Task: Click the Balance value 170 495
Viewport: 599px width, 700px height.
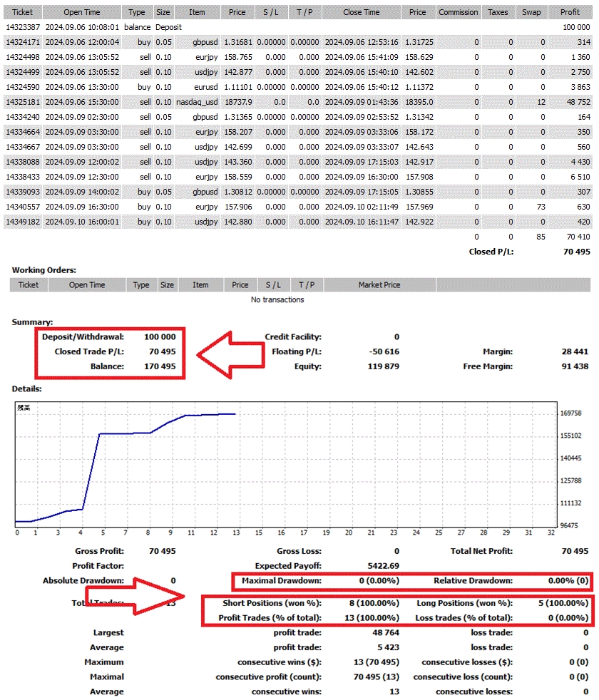Action: point(160,366)
